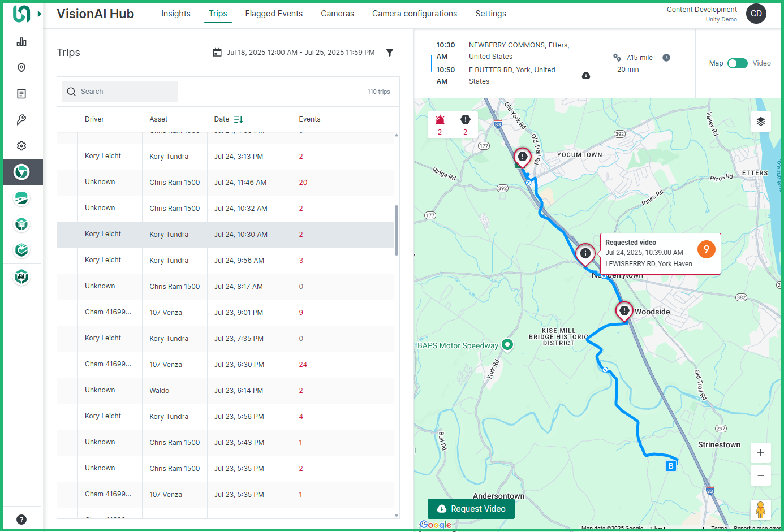Open the Camera configurations tab

[414, 14]
